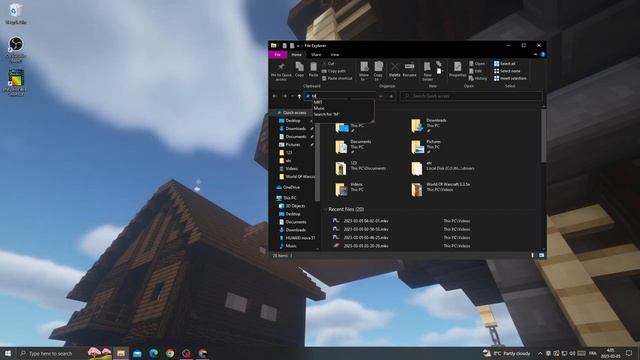Open Microsoft Edge from taskbar

153,353
